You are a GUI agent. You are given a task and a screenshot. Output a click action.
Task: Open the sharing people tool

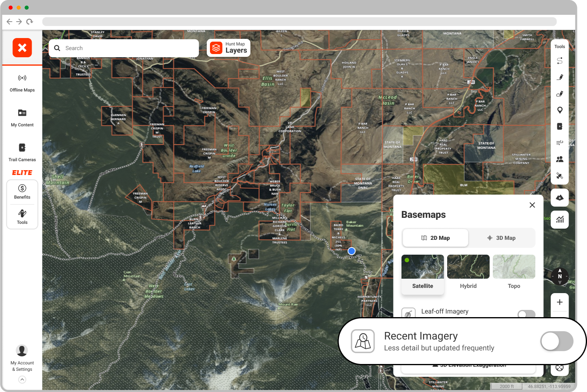click(560, 159)
